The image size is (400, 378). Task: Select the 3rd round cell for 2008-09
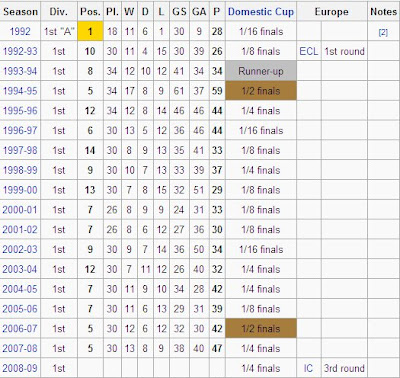click(x=345, y=368)
